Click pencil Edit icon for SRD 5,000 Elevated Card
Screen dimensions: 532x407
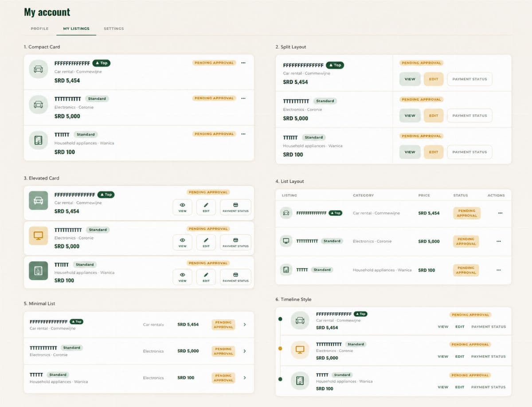(x=206, y=240)
